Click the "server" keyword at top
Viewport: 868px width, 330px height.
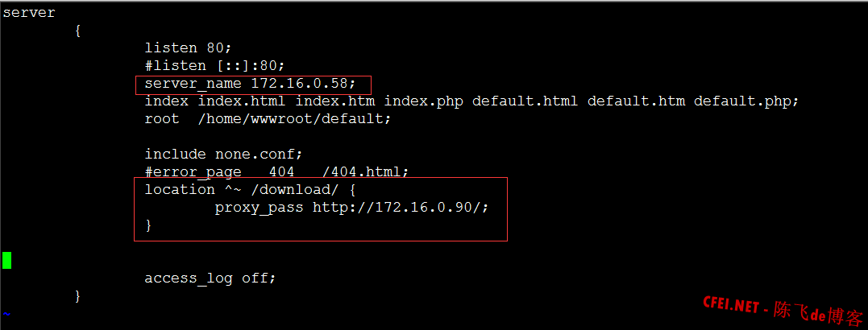coord(29,13)
